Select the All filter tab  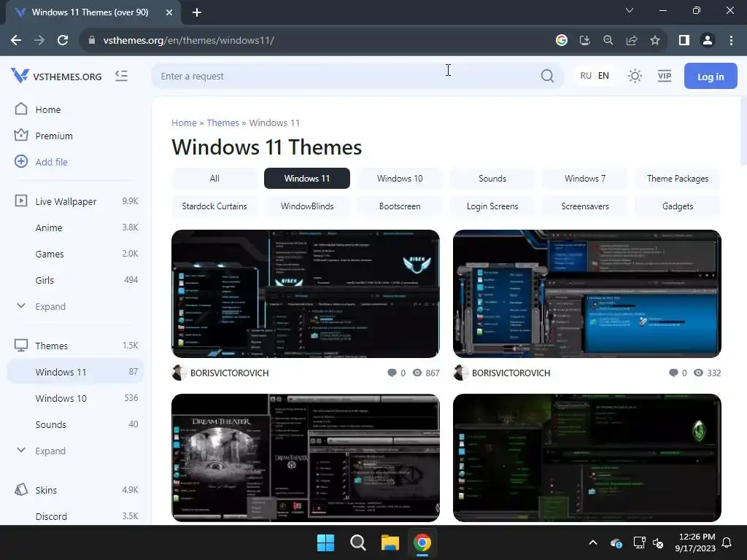coord(214,179)
